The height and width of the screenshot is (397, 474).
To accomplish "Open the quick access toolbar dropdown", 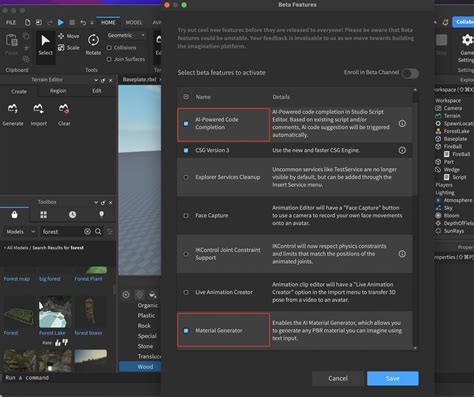I will [x=92, y=23].
